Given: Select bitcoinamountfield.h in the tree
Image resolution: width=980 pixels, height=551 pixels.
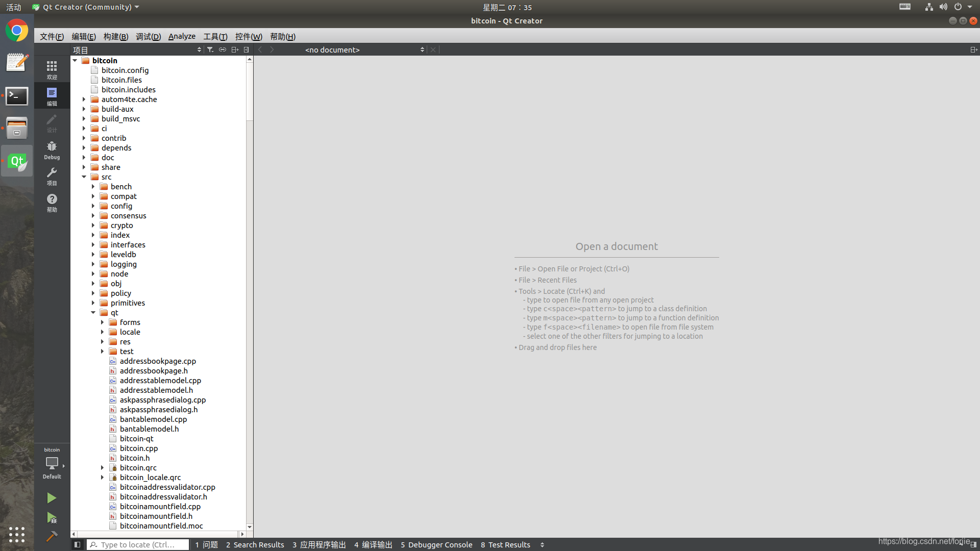Looking at the screenshot, I should [x=156, y=516].
